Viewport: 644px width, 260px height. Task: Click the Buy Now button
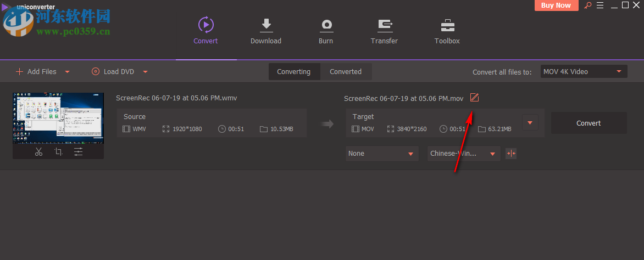click(x=556, y=5)
